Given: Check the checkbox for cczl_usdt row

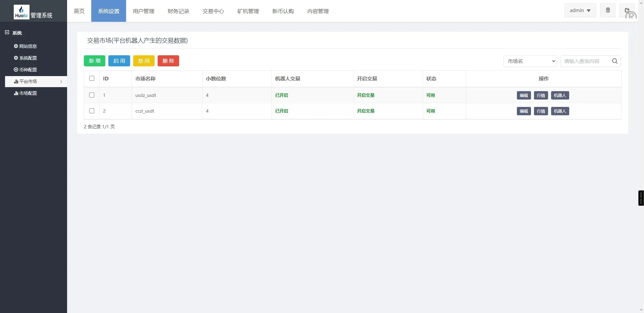Looking at the screenshot, I should [x=92, y=111].
